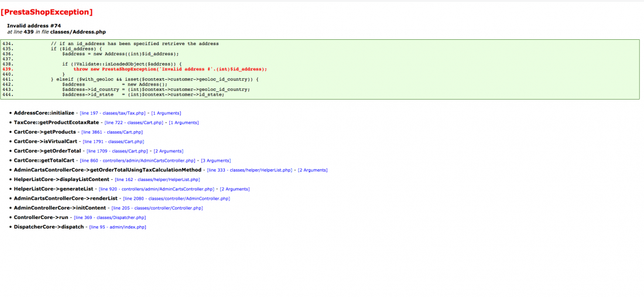Click the red "throw new PrestaShopException" code line
The height and width of the screenshot is (297, 644).
(x=170, y=69)
